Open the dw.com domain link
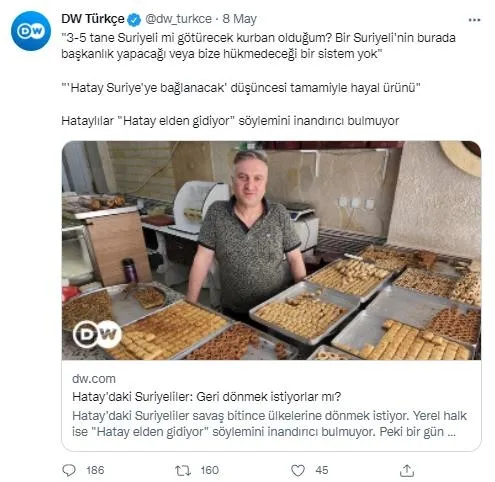The width and height of the screenshot is (495, 482). tap(94, 379)
